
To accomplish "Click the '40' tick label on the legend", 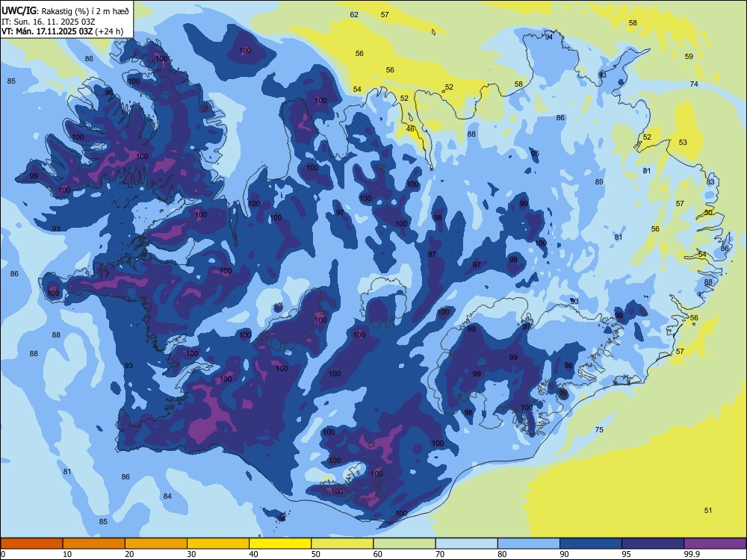I will pos(253,554).
